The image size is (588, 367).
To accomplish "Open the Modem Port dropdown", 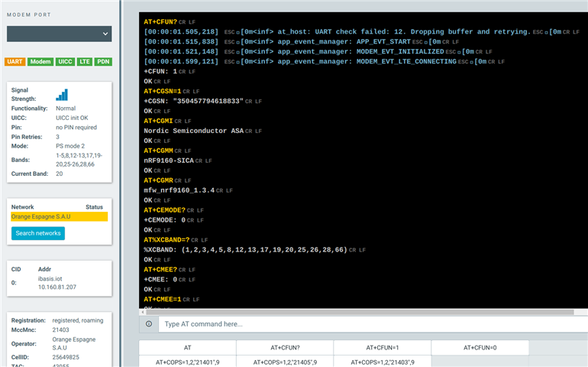I will pos(59,34).
